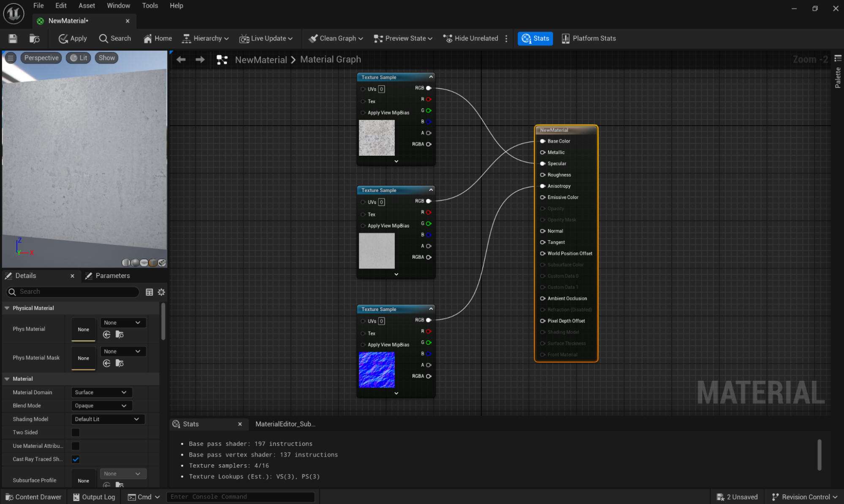The image size is (844, 504).
Task: Toggle Use Material Attributes checkbox
Action: click(76, 446)
